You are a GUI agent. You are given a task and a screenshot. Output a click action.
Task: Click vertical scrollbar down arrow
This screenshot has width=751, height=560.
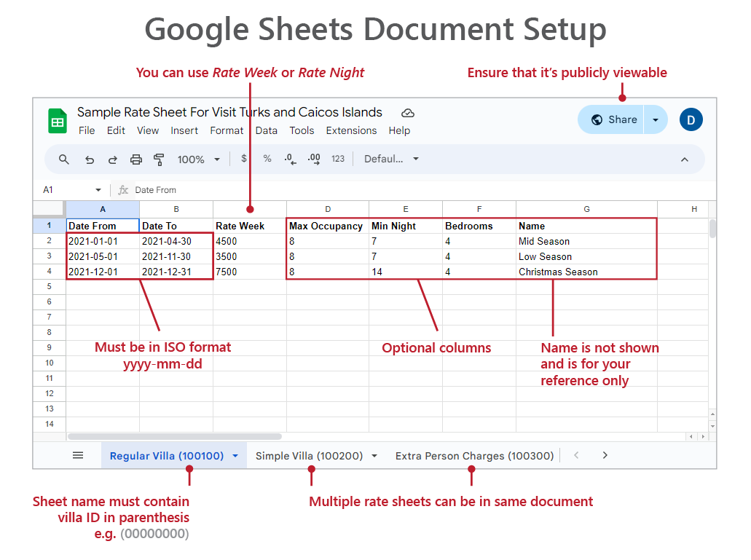(x=712, y=426)
